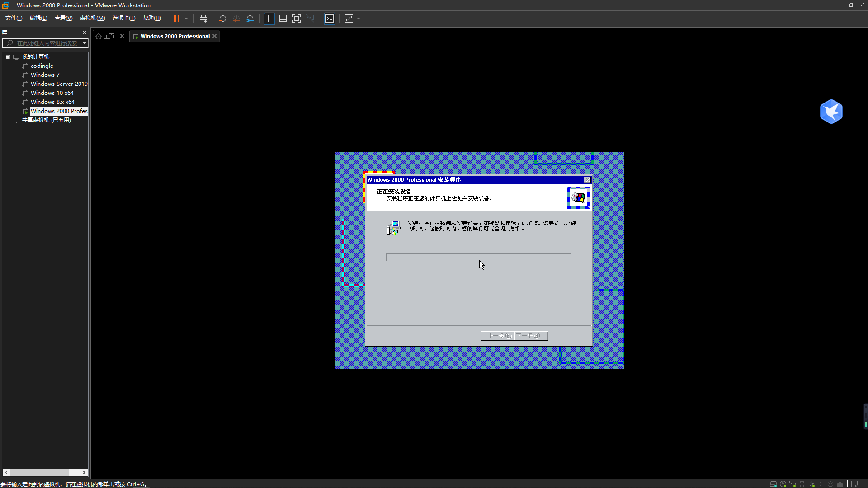Open the power options dropdown arrow
Image resolution: width=868 pixels, height=488 pixels.
(x=186, y=19)
